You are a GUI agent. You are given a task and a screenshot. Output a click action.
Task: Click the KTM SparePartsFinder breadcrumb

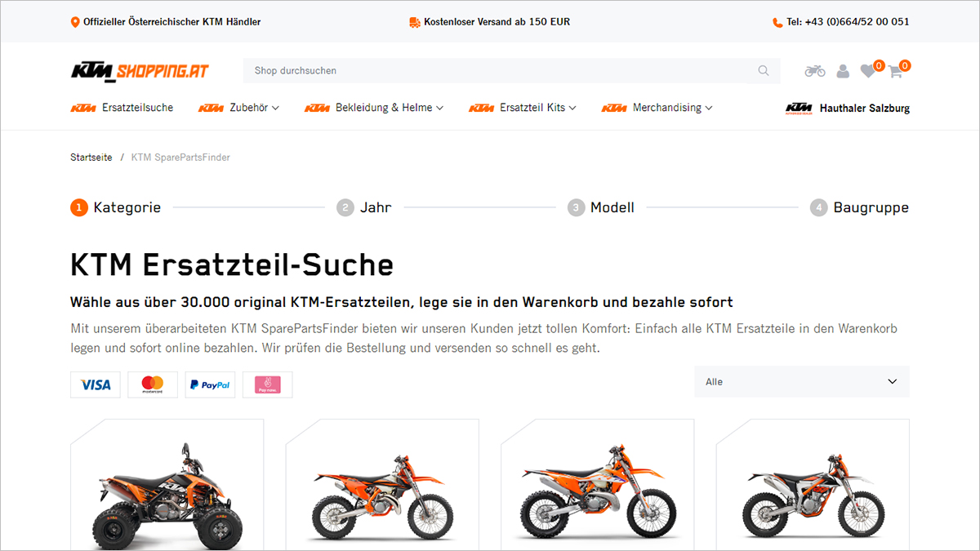click(180, 157)
